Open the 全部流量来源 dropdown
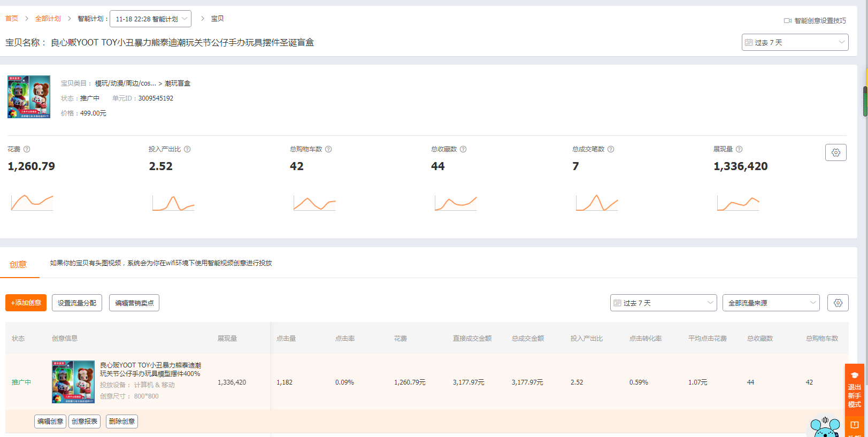The height and width of the screenshot is (437, 868). (x=771, y=303)
